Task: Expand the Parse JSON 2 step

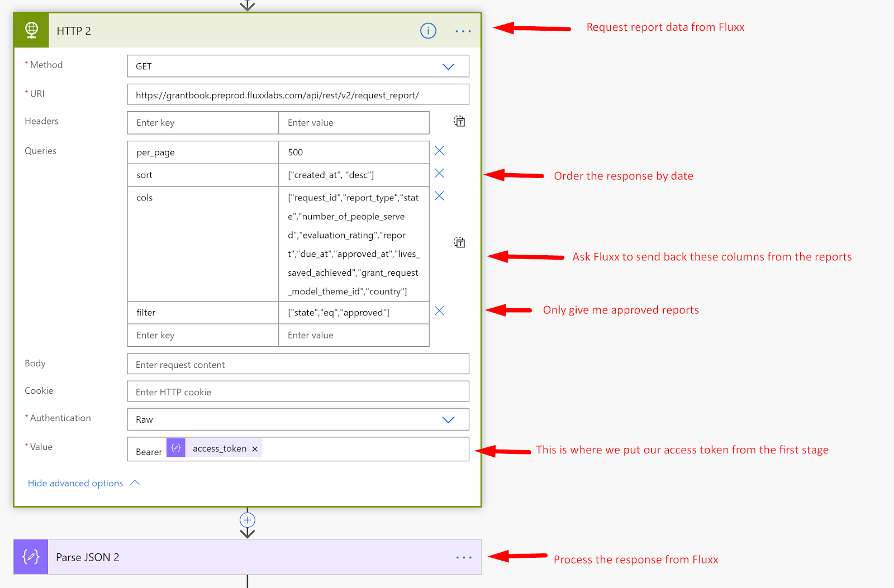Action: [x=248, y=557]
